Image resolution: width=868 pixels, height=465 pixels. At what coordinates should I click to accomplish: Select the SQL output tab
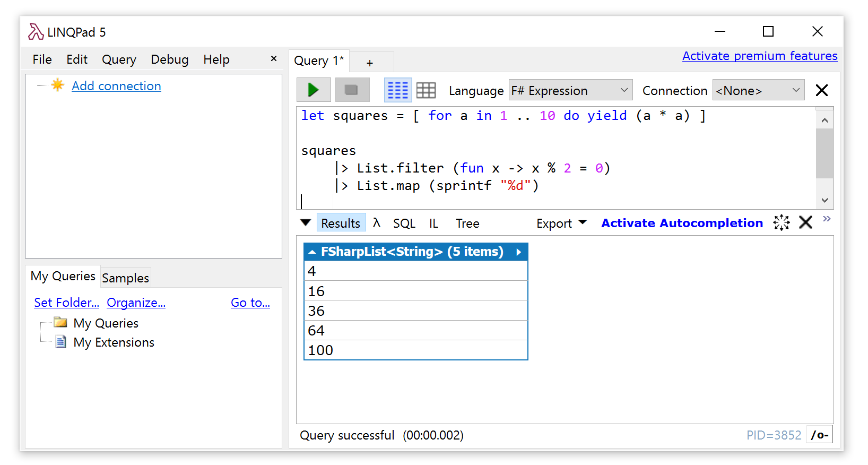(404, 223)
